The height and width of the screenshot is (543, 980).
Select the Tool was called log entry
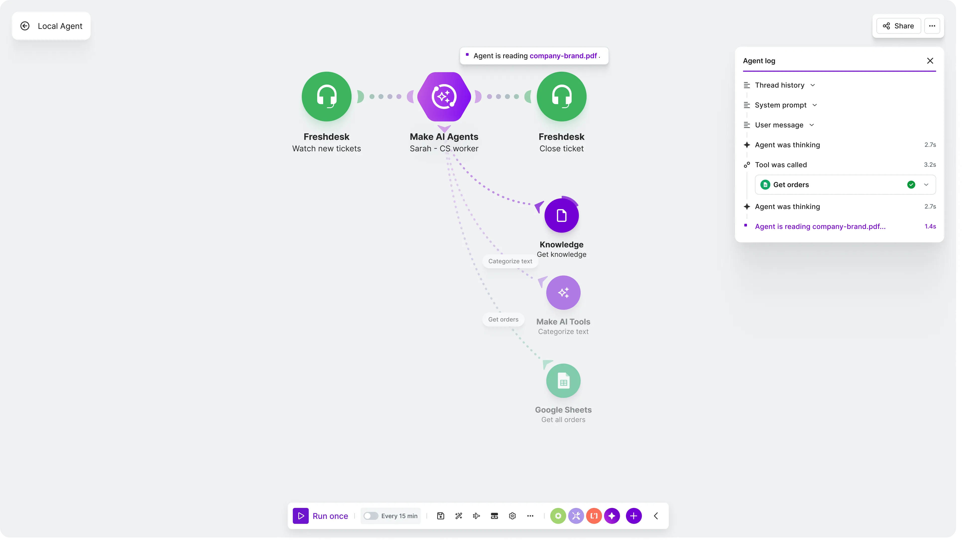coord(839,165)
